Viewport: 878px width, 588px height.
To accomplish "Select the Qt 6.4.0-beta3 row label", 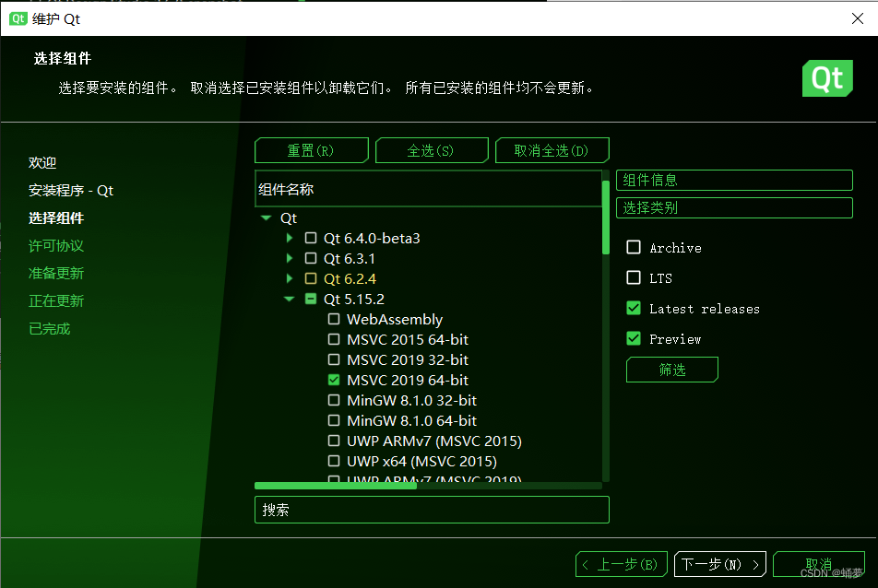I will [372, 239].
